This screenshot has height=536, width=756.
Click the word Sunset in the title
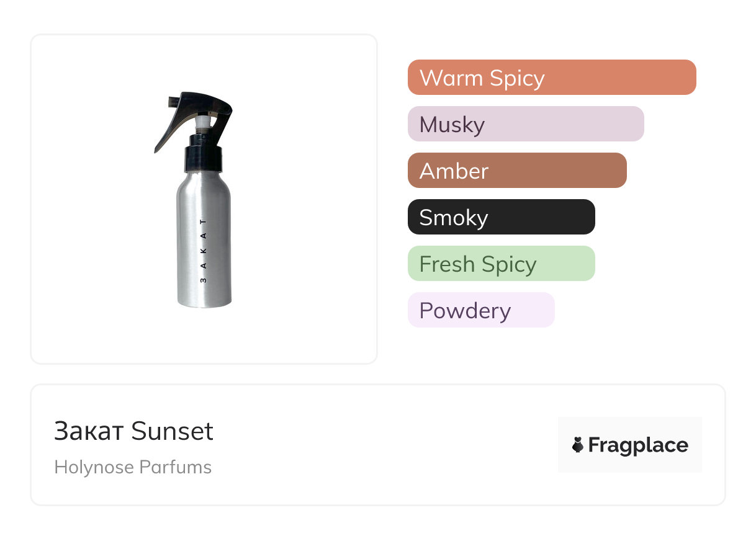click(173, 431)
